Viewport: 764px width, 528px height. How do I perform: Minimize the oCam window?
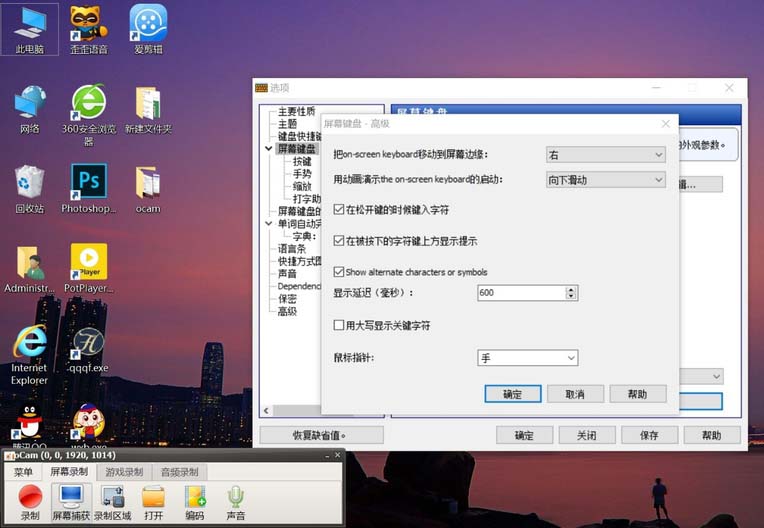click(x=327, y=455)
